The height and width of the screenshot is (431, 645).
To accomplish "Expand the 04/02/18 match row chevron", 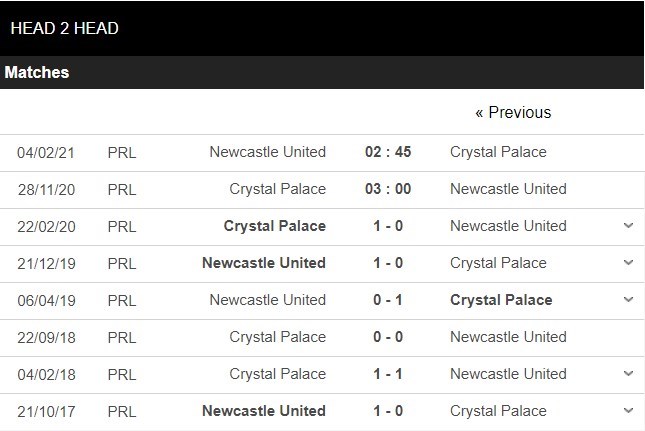I will [628, 374].
